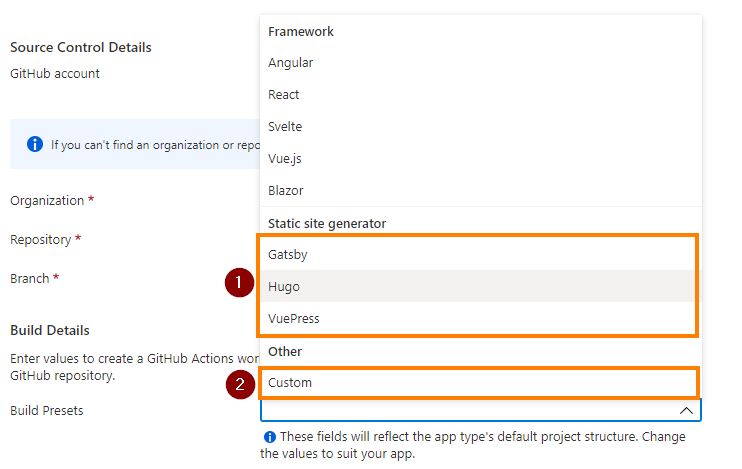Image resolution: width=742 pixels, height=469 pixels.
Task: Pick Svelte in the dropdown list
Action: 480,126
